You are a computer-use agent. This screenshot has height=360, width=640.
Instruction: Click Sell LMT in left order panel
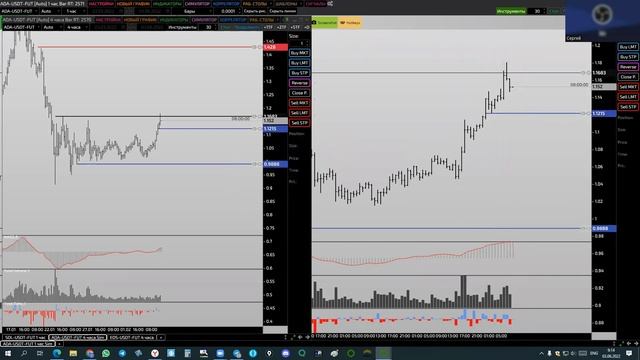tap(299, 113)
